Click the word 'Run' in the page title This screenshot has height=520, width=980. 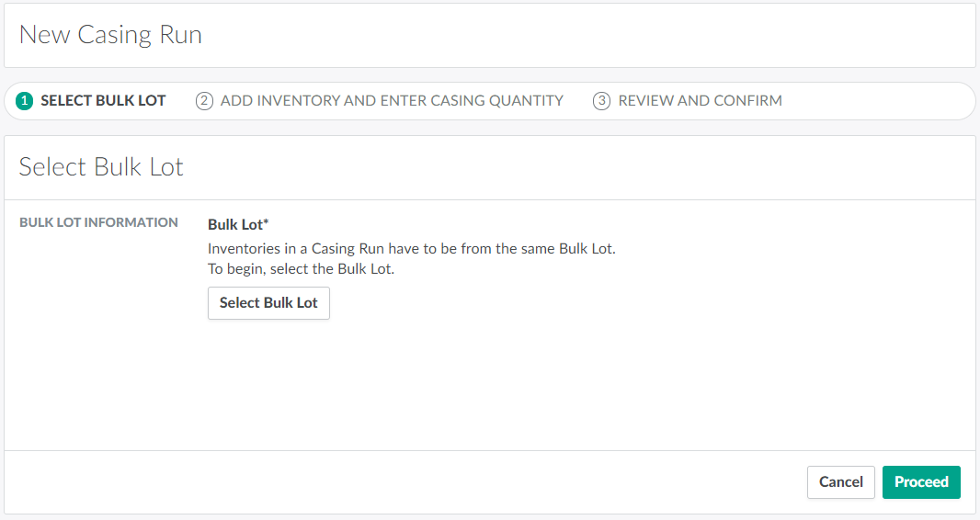(x=180, y=35)
